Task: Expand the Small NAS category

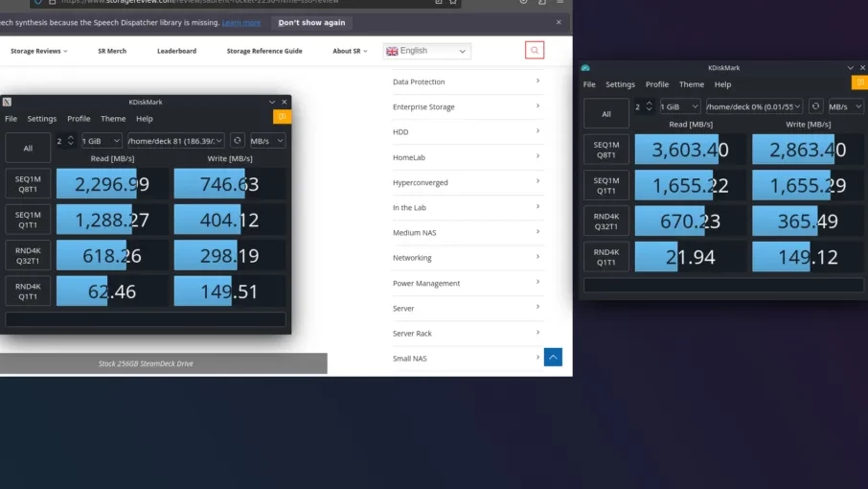Action: point(467,359)
